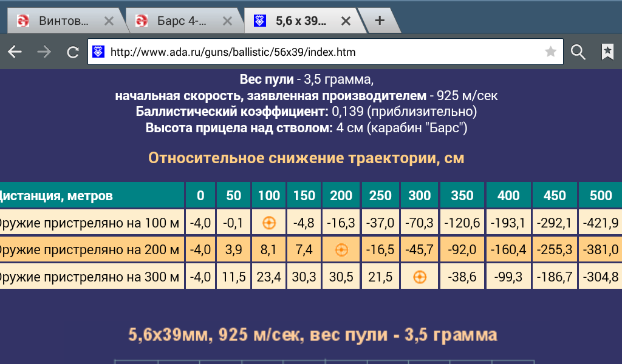Bookmark page with the star icon

click(x=550, y=52)
